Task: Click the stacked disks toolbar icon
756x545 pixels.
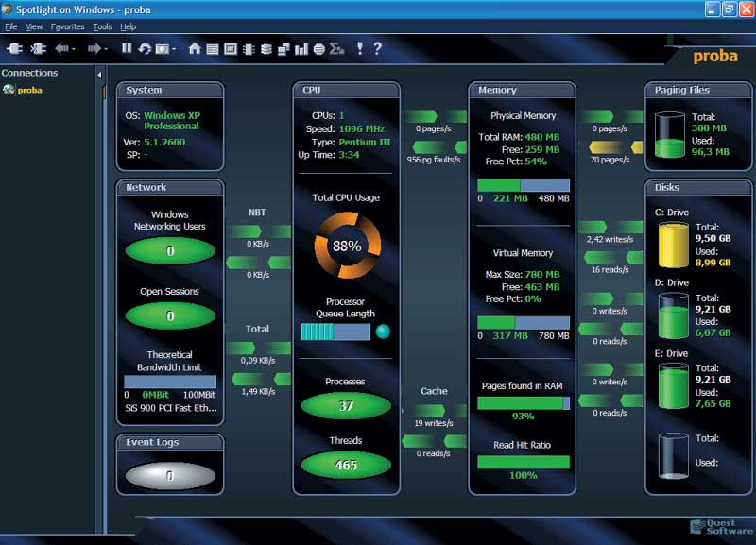Action: 266,49
